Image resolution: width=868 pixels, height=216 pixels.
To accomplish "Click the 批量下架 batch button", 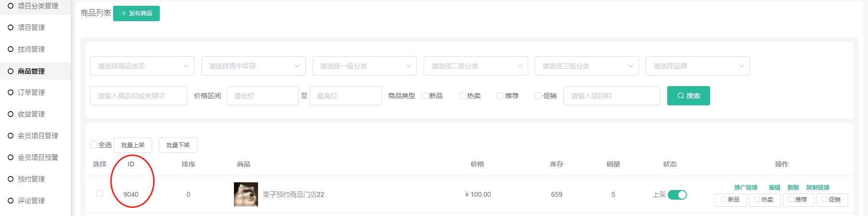I will point(178,145).
